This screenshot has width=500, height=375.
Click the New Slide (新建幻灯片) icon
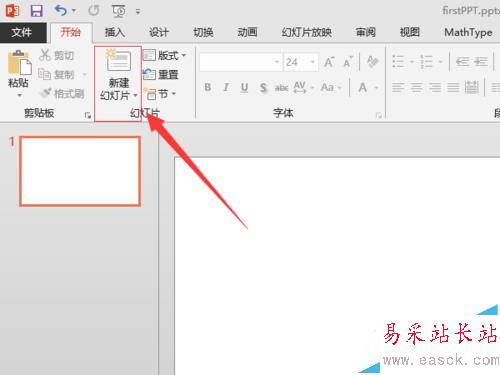click(x=118, y=60)
